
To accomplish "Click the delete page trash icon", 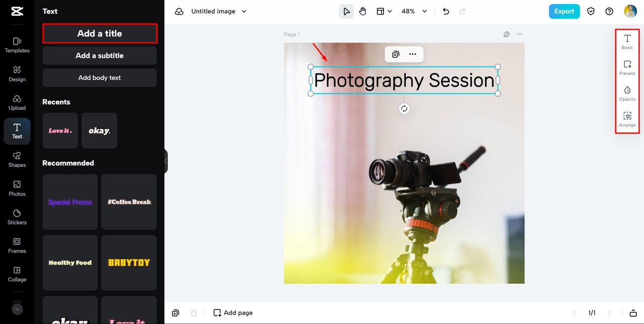I will click(194, 313).
